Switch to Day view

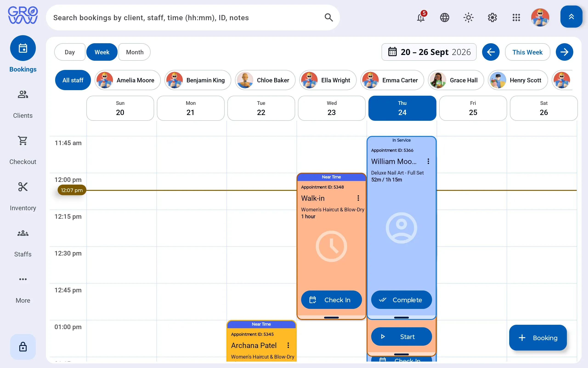(x=70, y=52)
